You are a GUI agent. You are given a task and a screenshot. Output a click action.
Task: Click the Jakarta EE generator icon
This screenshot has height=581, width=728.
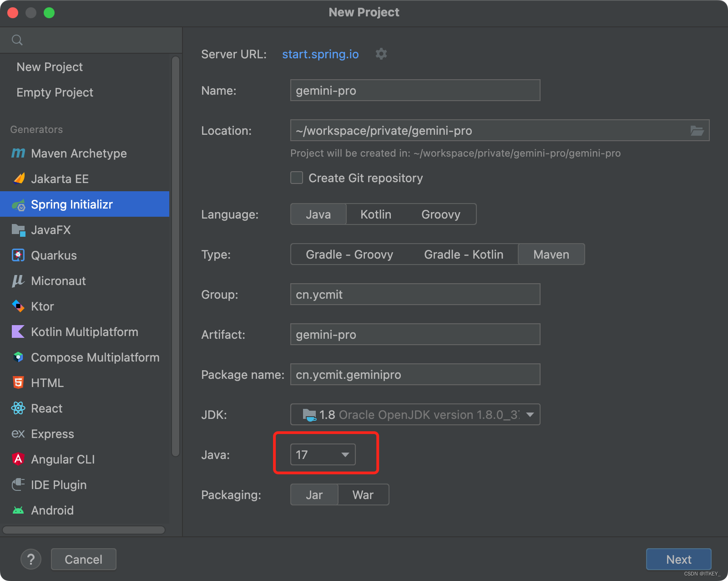pyautogui.click(x=19, y=178)
